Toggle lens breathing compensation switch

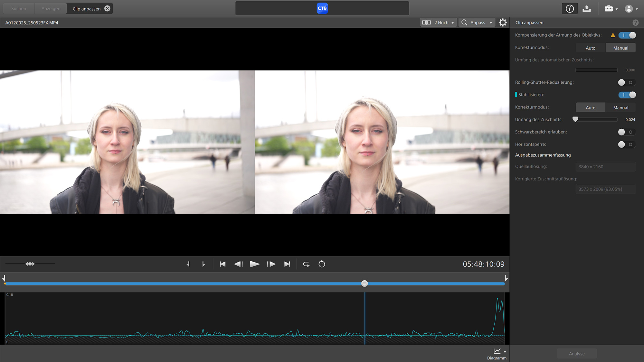point(627,35)
